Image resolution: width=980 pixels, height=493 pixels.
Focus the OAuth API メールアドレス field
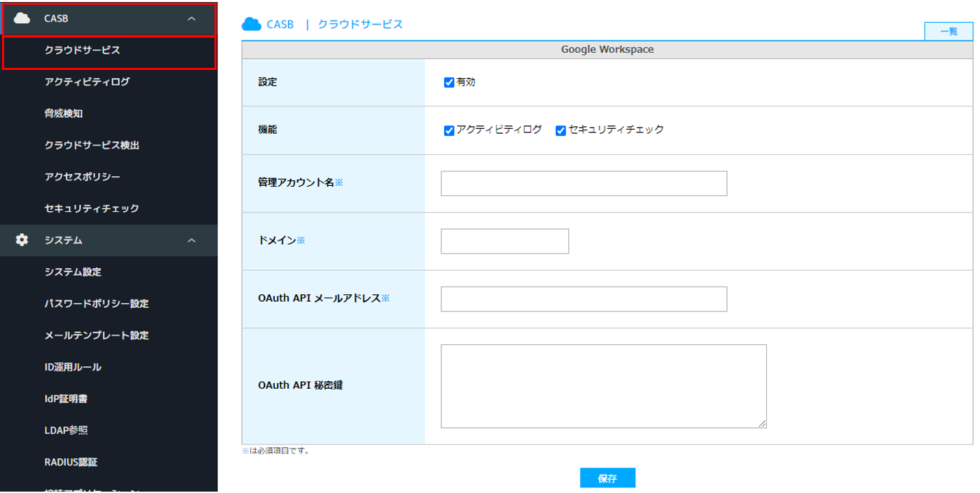(x=584, y=299)
